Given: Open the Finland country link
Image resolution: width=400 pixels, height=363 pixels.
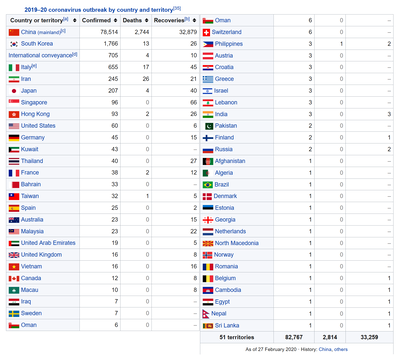Looking at the screenshot, I should [224, 137].
